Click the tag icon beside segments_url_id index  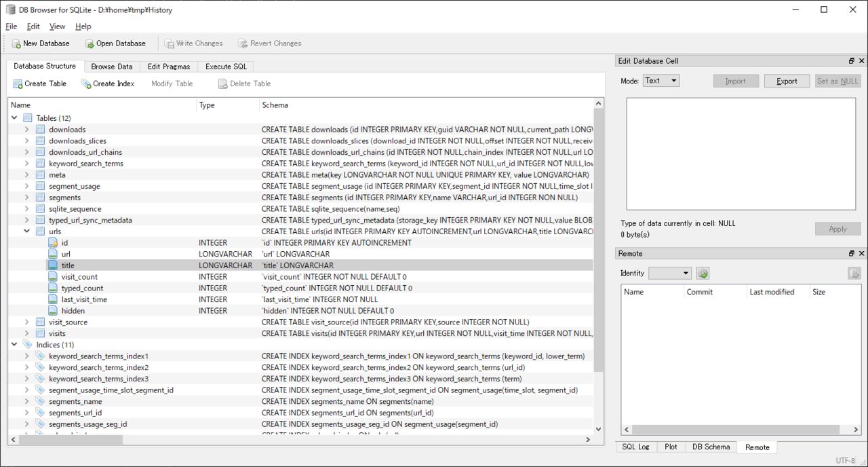point(40,412)
